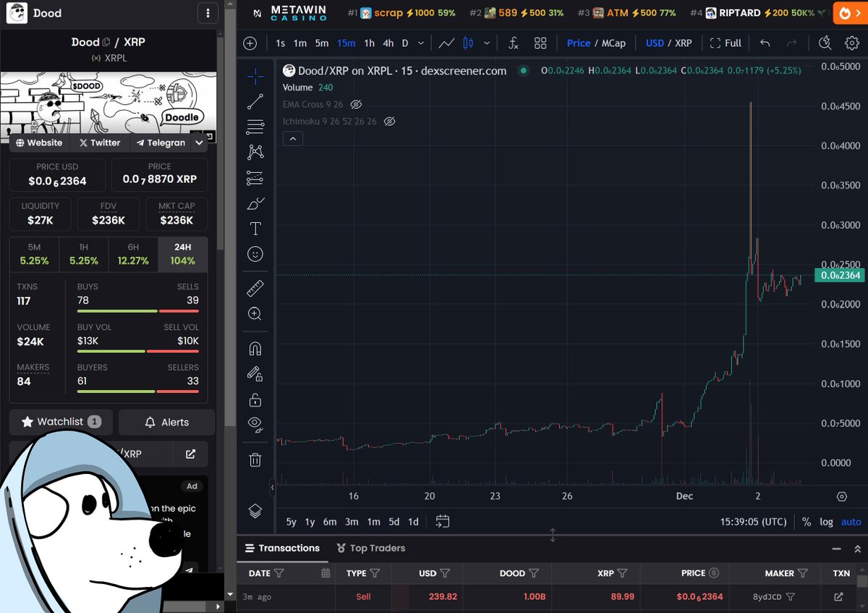Viewport: 868px width, 613px height.
Task: Enter Full screen chart mode
Action: (x=726, y=43)
